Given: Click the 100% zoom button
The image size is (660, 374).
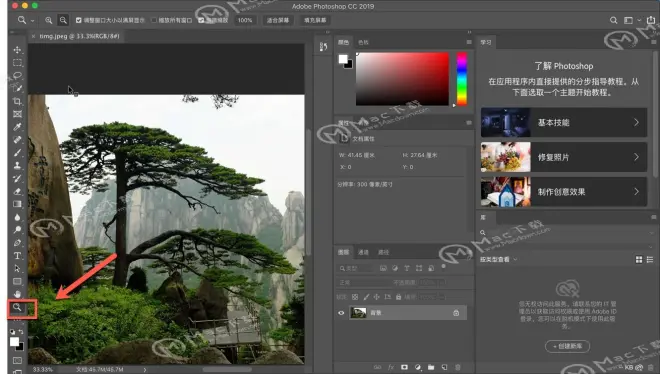Looking at the screenshot, I should (x=245, y=20).
